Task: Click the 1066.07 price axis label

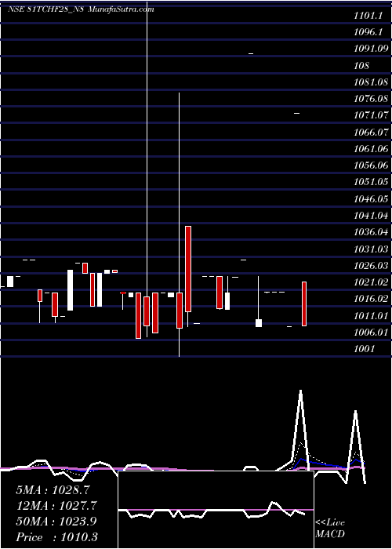Action: [x=371, y=133]
